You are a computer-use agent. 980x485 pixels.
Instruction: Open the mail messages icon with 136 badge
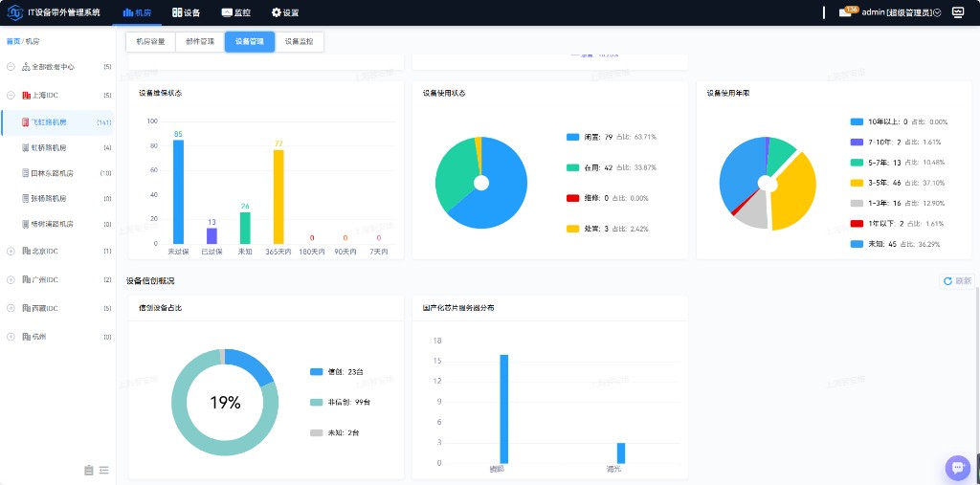coord(846,11)
